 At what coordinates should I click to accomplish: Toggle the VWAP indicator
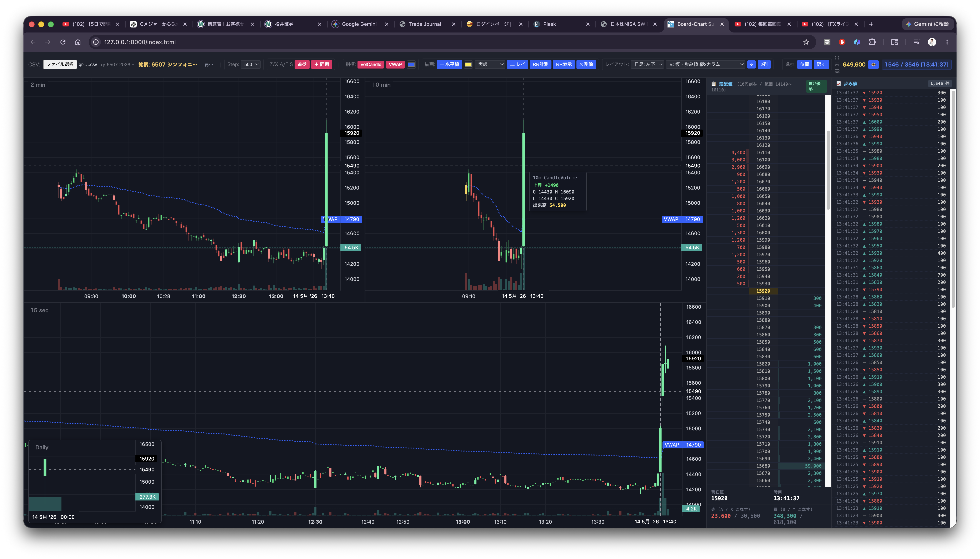(395, 65)
